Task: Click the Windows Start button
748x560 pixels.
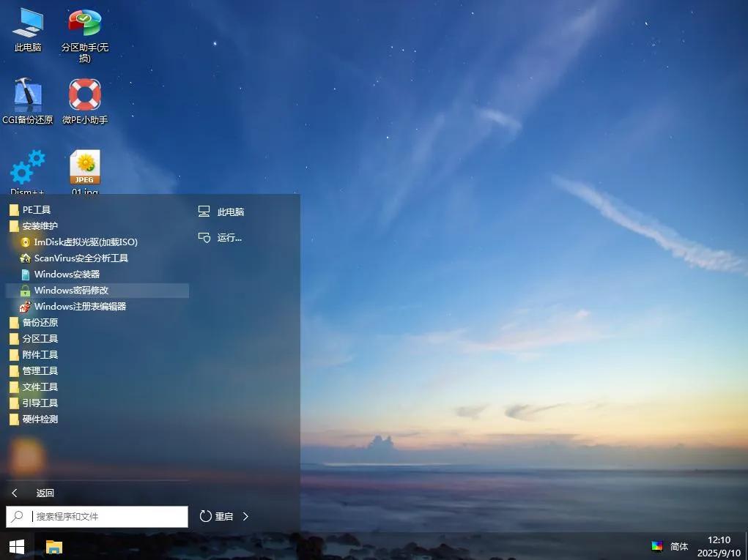Action: click(x=16, y=547)
